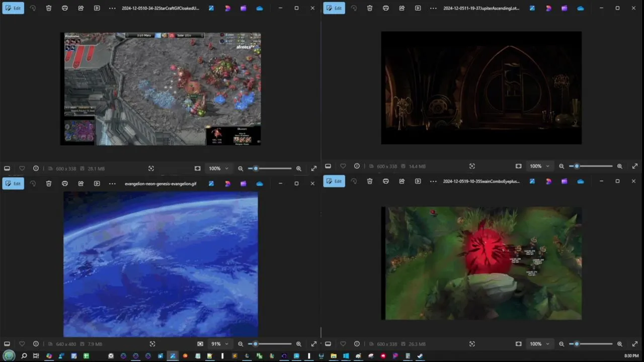
Task: Click the evangelion-neon-genesis-evangelion.gif title
Action: pos(160,184)
